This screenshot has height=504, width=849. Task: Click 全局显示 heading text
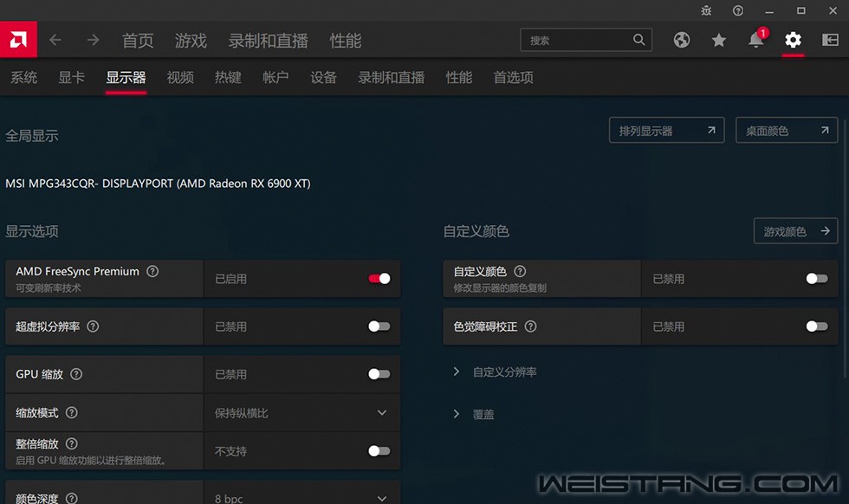[x=32, y=136]
